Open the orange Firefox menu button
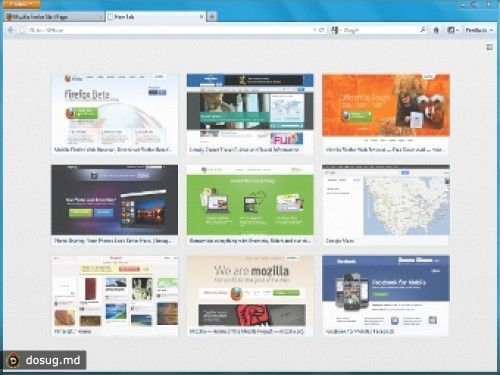Image resolution: width=500 pixels, height=375 pixels. (x=21, y=4)
